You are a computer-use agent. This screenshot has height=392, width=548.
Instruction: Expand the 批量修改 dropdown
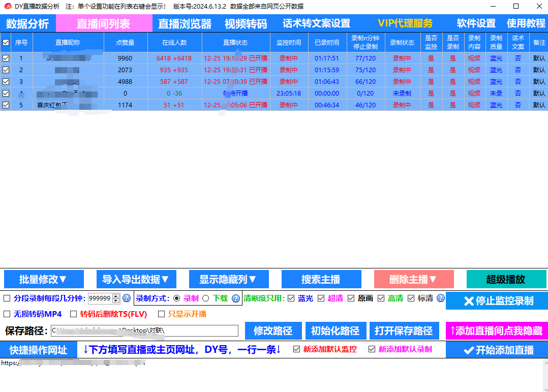point(44,279)
